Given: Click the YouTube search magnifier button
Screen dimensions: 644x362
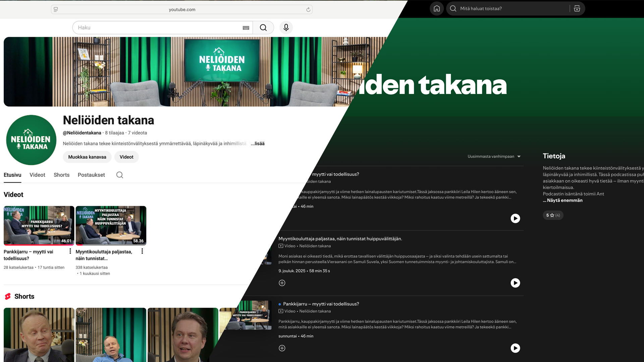Looking at the screenshot, I should click(x=263, y=27).
